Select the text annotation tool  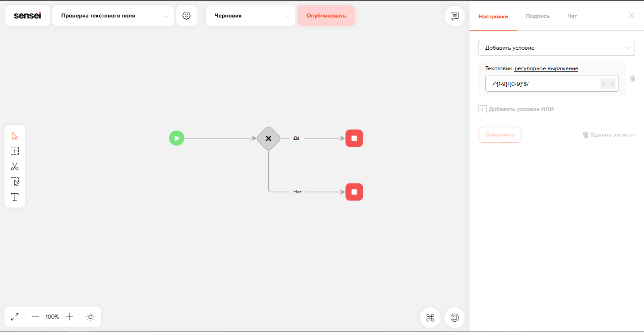pyautogui.click(x=15, y=197)
